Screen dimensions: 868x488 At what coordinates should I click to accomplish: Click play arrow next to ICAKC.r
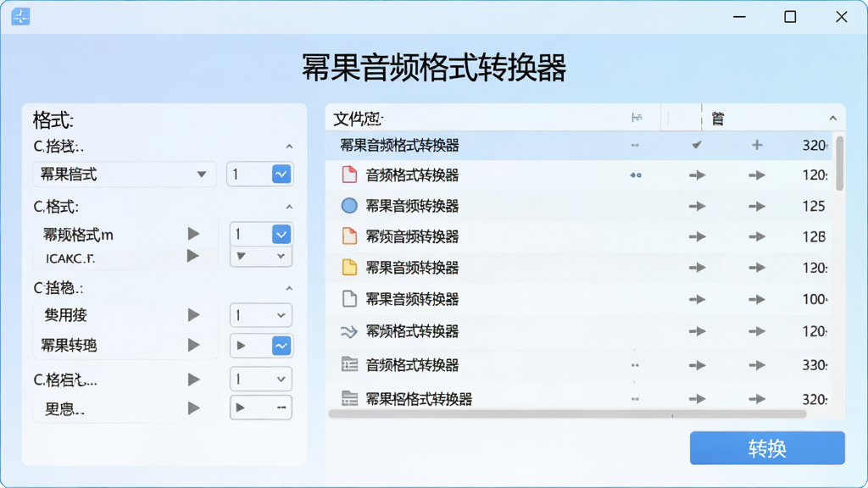pyautogui.click(x=192, y=256)
